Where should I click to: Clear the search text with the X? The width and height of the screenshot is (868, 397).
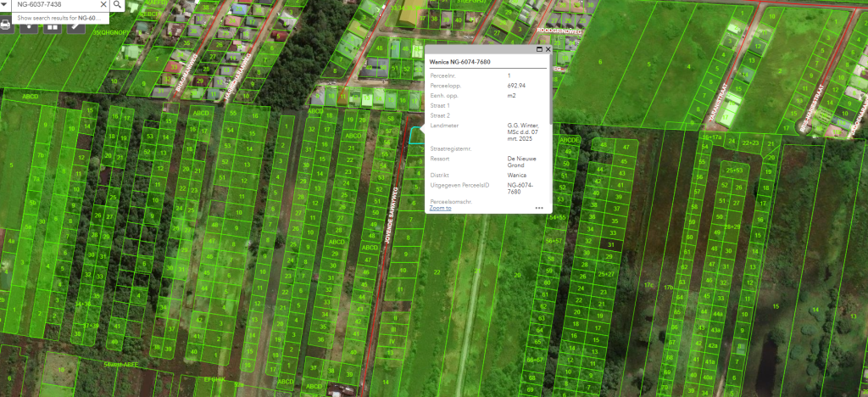coord(103,5)
